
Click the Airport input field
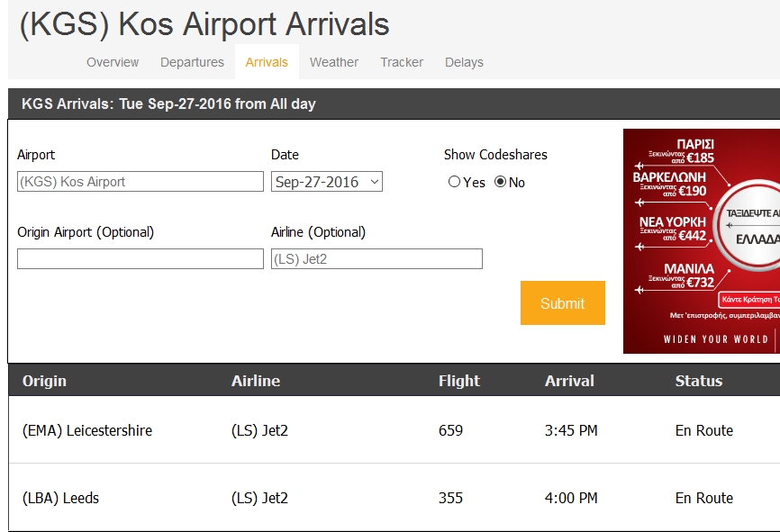pos(141,182)
